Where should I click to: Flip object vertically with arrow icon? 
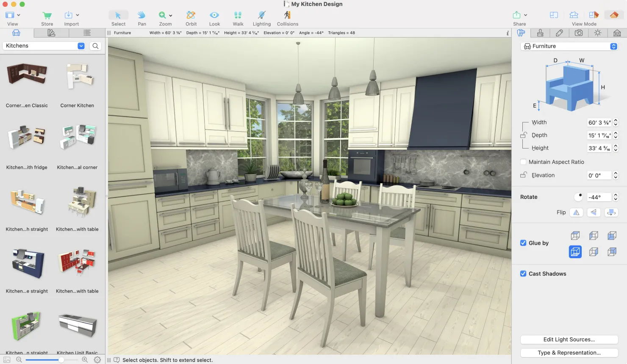coord(594,212)
